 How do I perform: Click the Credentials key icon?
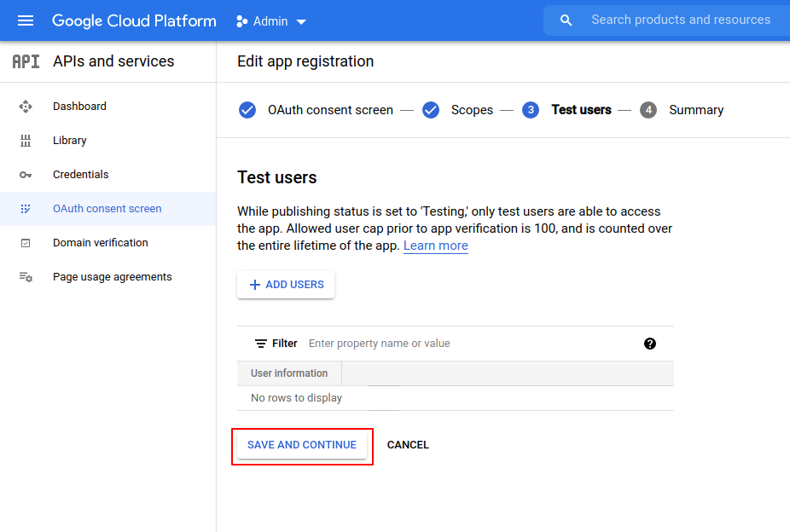pos(26,175)
